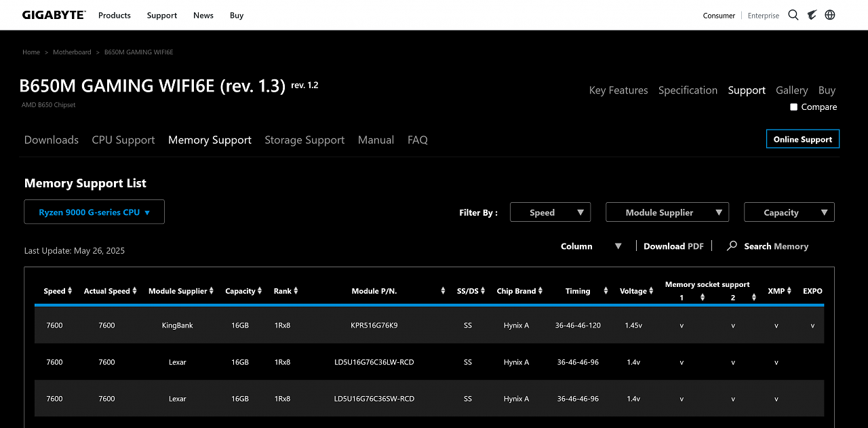868x428 pixels.
Task: Sort by Chip Brand column arrows
Action: [x=541, y=291]
